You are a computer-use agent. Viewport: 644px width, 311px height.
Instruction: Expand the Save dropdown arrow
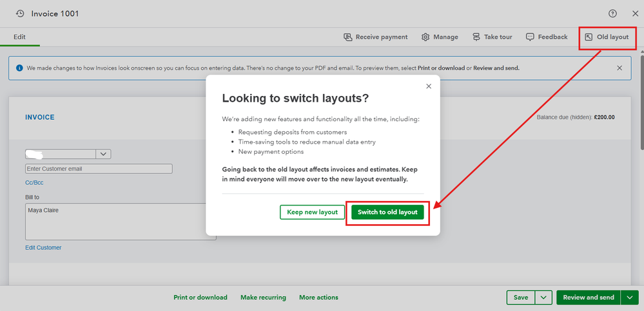click(x=543, y=297)
